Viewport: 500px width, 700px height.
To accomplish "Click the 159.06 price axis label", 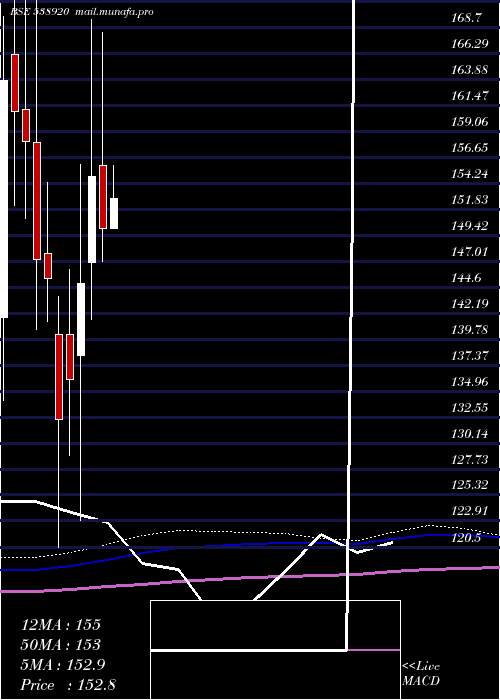I will coord(470,121).
